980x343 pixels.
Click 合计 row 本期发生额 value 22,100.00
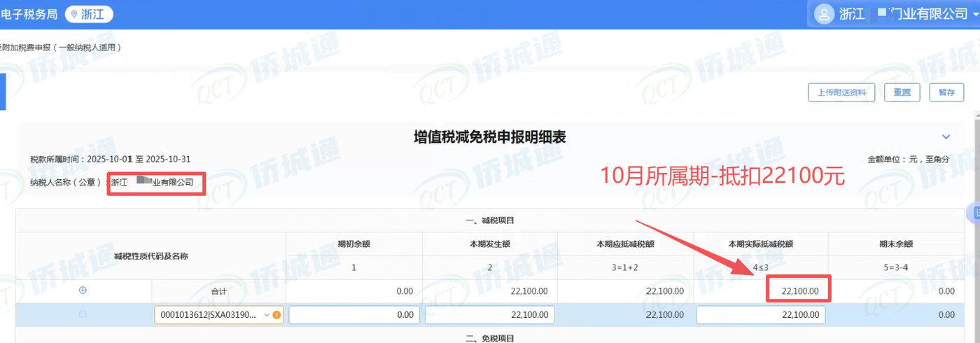[529, 290]
